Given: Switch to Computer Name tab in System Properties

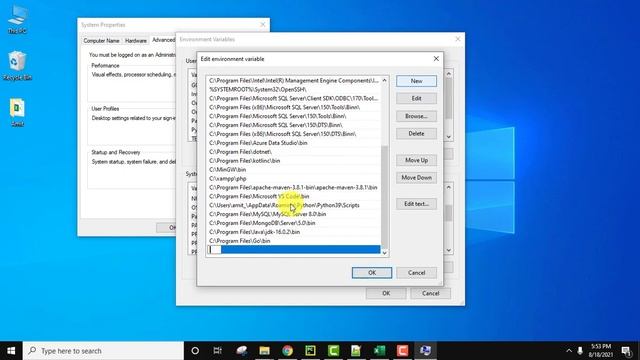Looking at the screenshot, I should [101, 41].
